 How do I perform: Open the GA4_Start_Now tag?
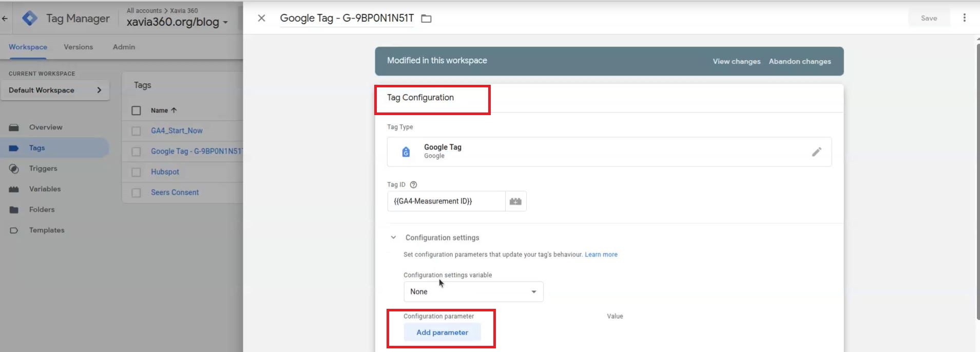coord(177,131)
